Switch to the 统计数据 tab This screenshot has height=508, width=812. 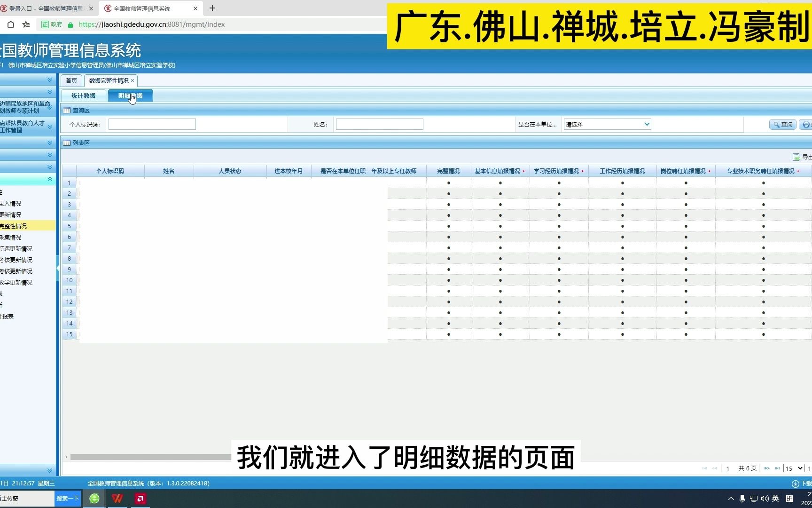(x=84, y=95)
